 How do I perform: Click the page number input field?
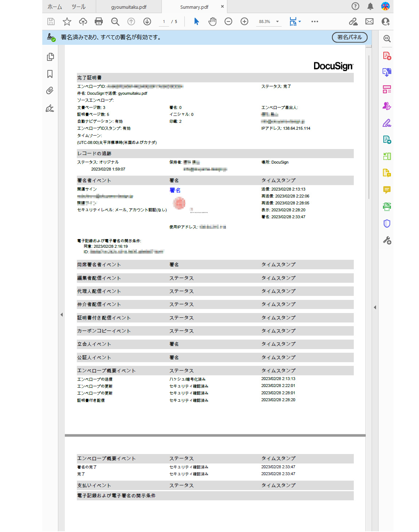[164, 21]
